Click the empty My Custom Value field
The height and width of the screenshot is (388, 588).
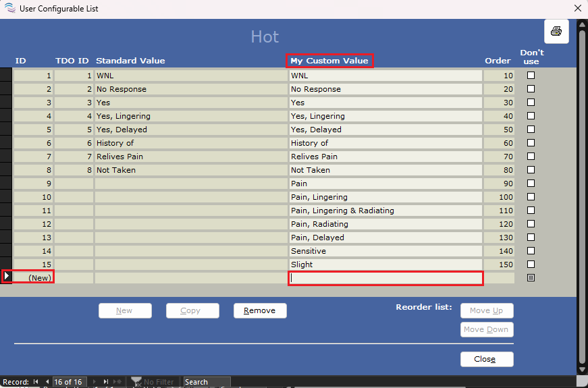click(x=385, y=278)
